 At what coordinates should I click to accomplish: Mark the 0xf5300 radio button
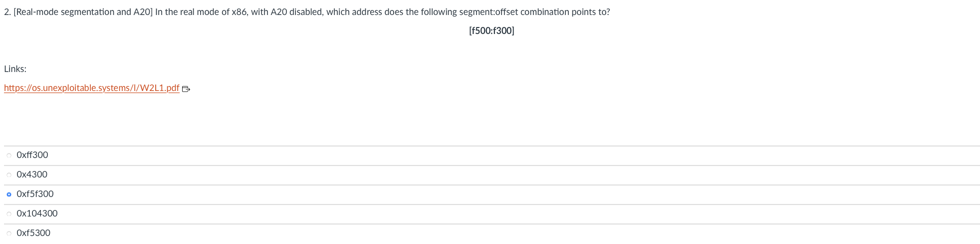click(9, 233)
